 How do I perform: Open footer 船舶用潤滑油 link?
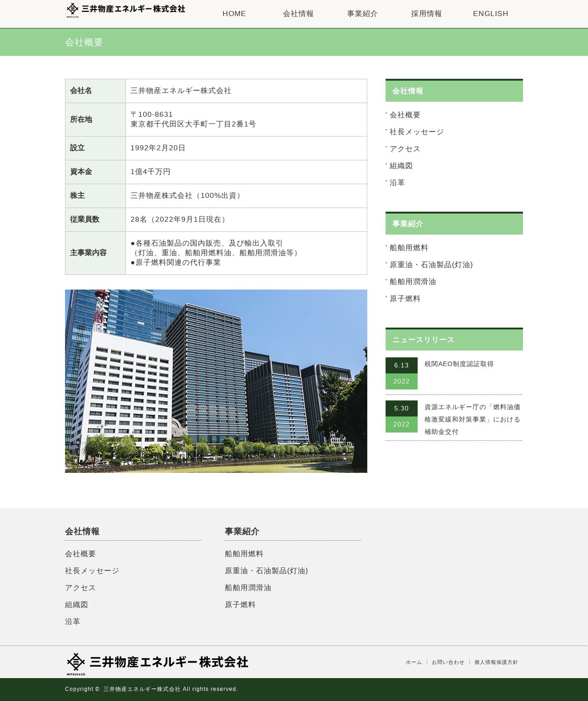click(248, 588)
